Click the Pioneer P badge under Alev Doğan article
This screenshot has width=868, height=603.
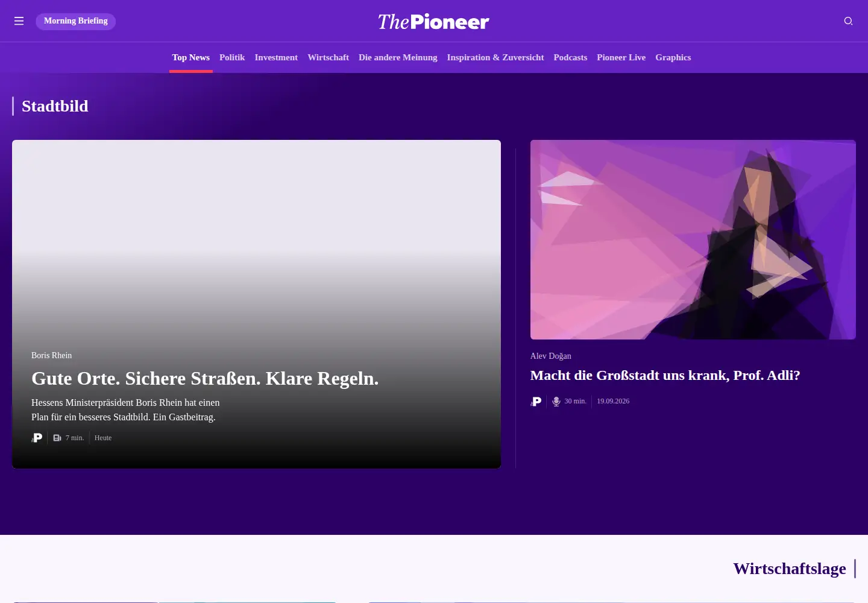point(536,402)
